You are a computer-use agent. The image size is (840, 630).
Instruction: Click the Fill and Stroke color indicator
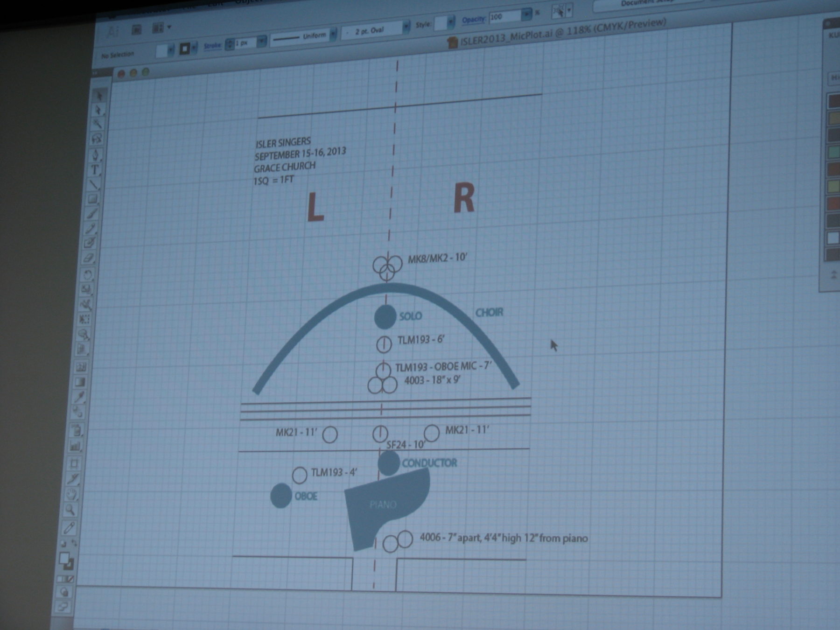tap(66, 561)
